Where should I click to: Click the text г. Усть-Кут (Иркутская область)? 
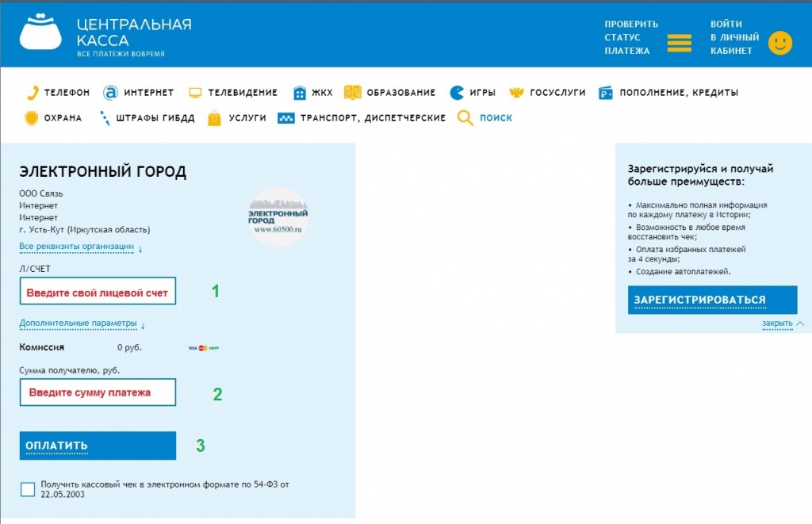[x=84, y=229]
